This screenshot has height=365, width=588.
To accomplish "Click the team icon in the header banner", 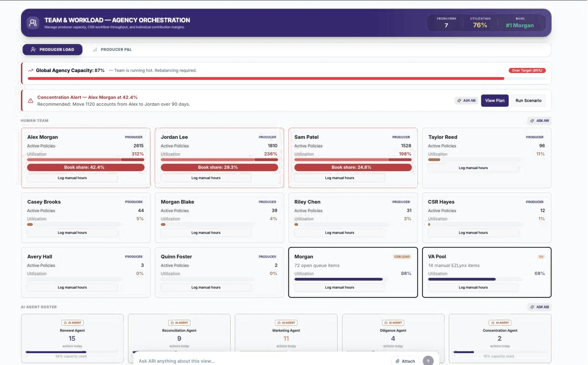I will (x=33, y=23).
